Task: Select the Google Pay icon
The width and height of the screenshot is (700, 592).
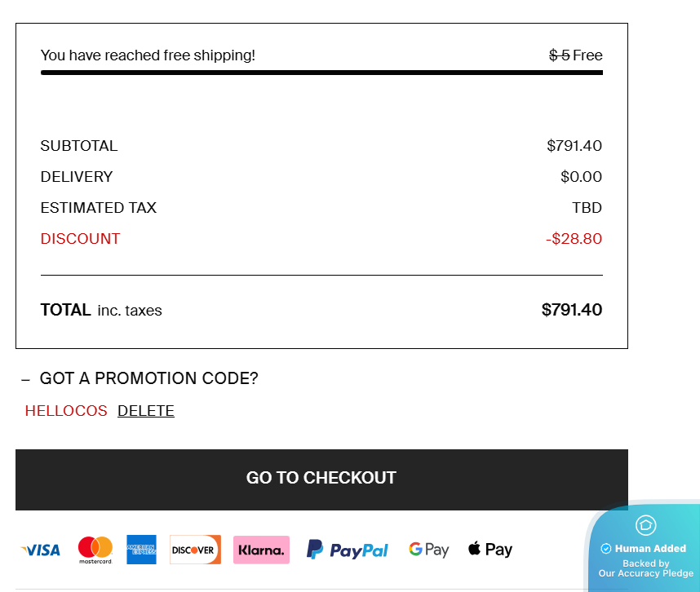Action: pos(429,550)
